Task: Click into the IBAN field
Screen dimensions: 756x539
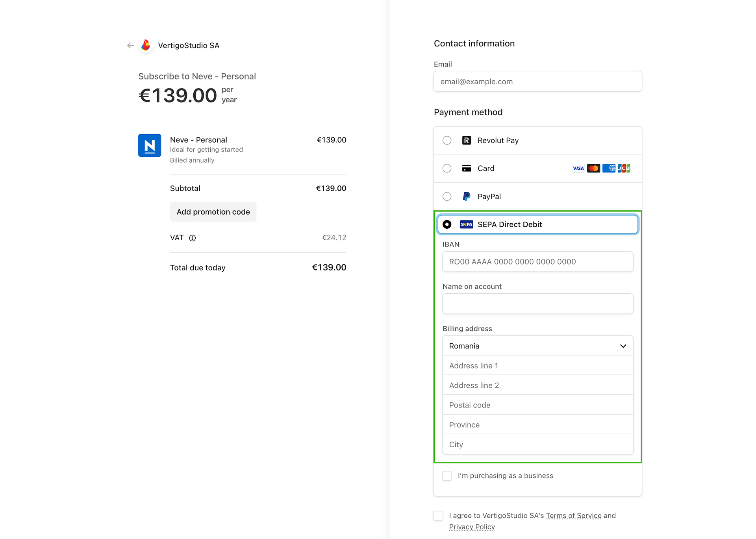Action: coord(537,262)
